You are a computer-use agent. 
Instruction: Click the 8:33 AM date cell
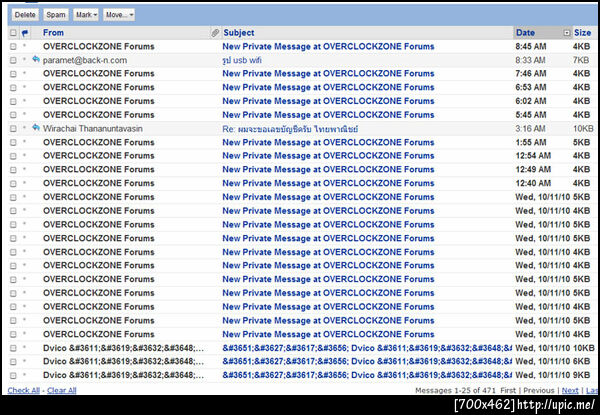tap(530, 60)
